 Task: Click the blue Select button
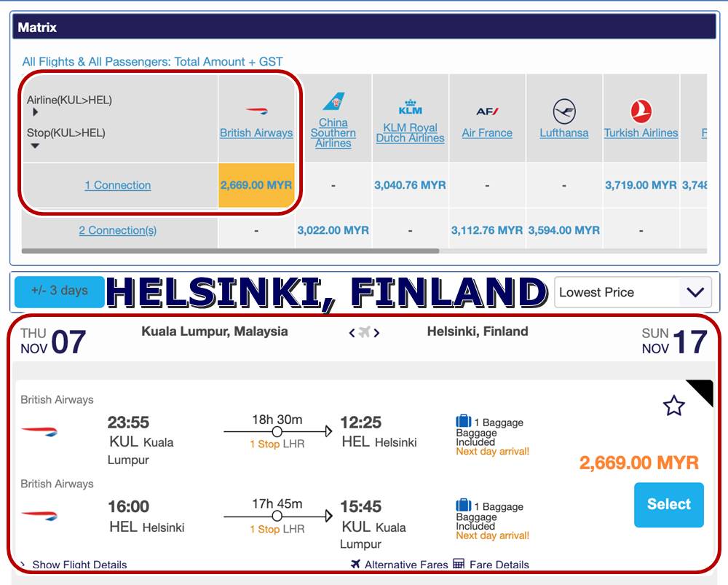[669, 505]
